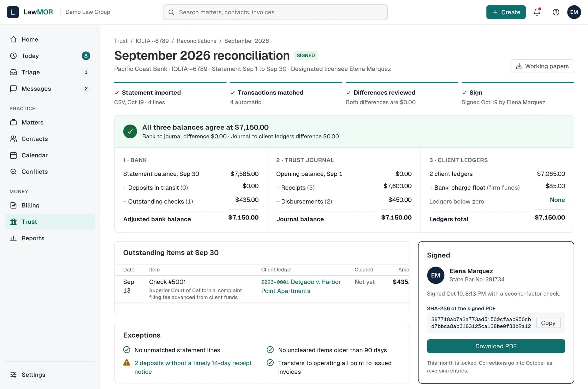Click the Create button
This screenshot has width=588, height=389.
(x=506, y=12)
